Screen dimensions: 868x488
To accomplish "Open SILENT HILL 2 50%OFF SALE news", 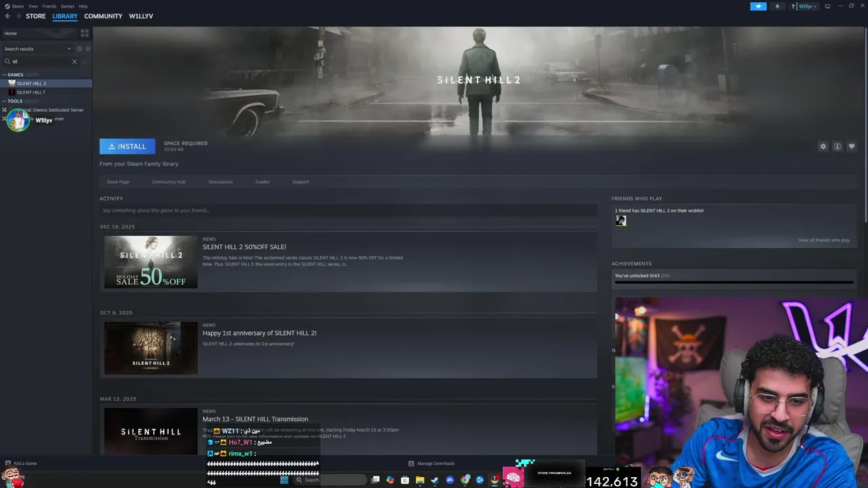I will (x=244, y=247).
